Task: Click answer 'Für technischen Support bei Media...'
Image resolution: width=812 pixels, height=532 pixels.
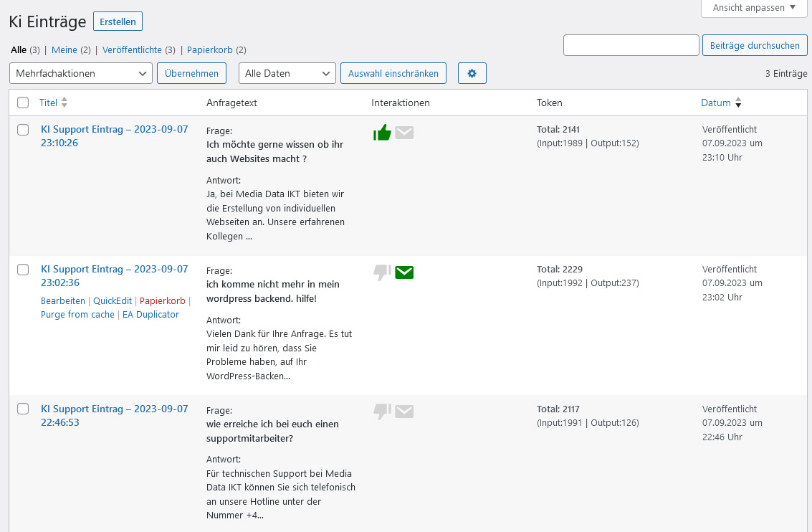Action: 281,494
